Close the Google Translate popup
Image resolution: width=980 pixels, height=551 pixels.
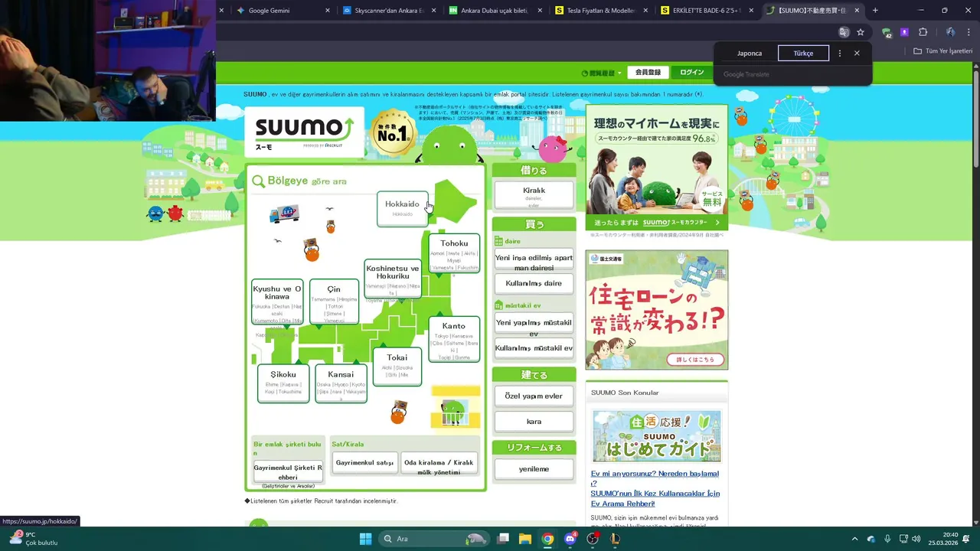tap(857, 54)
